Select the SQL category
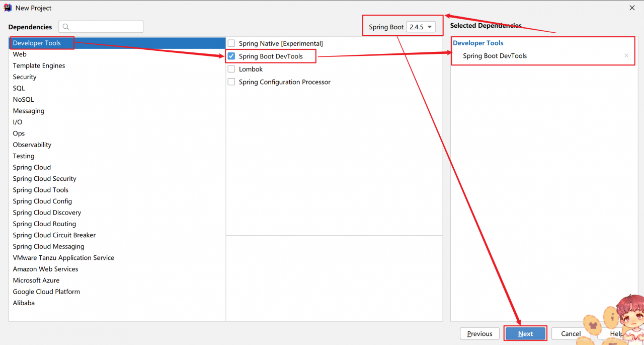Image resolution: width=644 pixels, height=345 pixels. click(x=117, y=88)
